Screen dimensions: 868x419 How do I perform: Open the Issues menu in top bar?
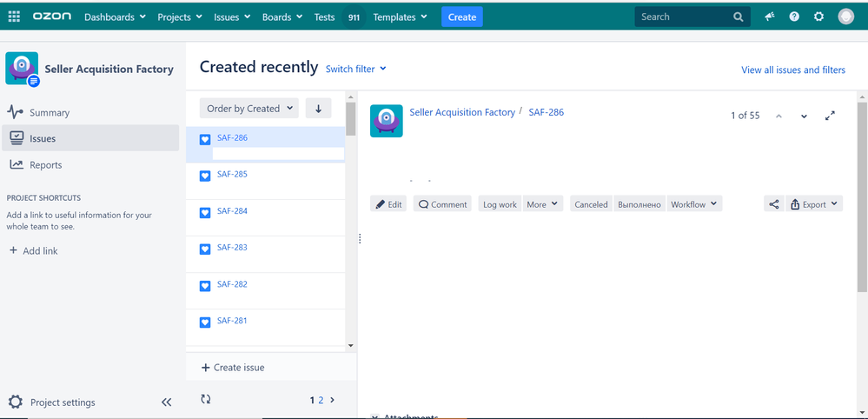(233, 17)
